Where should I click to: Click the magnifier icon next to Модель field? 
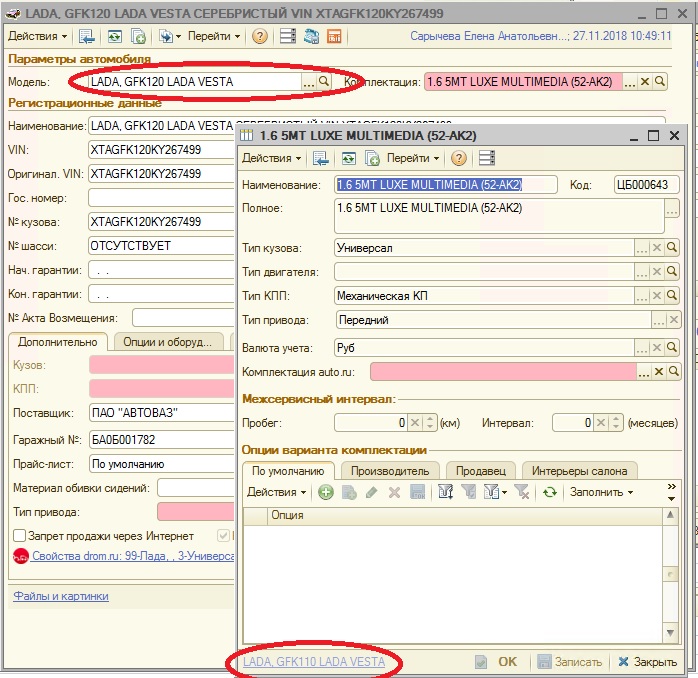[324, 82]
